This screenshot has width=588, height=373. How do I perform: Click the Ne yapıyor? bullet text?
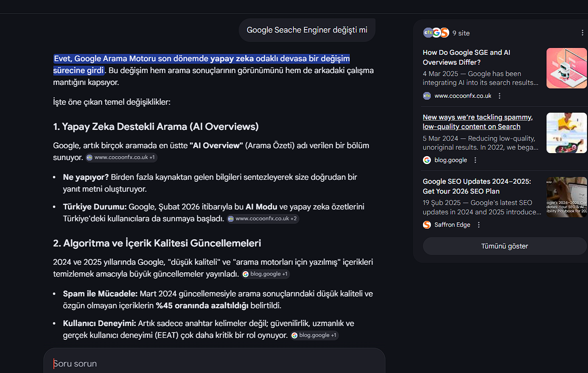tap(210, 183)
